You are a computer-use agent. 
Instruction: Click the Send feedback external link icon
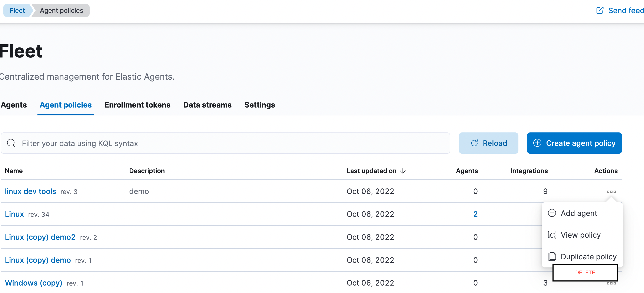[x=600, y=10]
